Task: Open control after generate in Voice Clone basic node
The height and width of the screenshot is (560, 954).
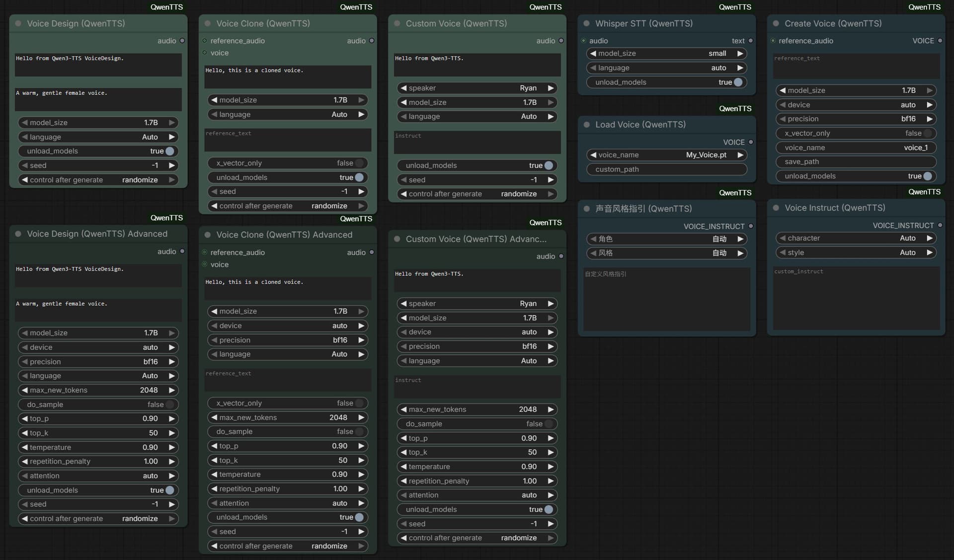Action: [x=288, y=206]
